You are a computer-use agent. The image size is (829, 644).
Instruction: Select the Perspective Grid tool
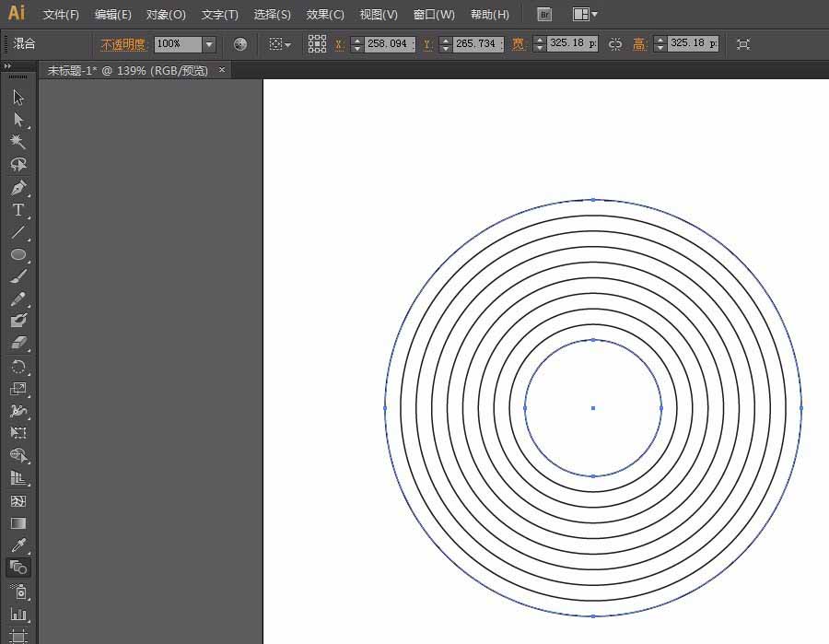click(18, 478)
